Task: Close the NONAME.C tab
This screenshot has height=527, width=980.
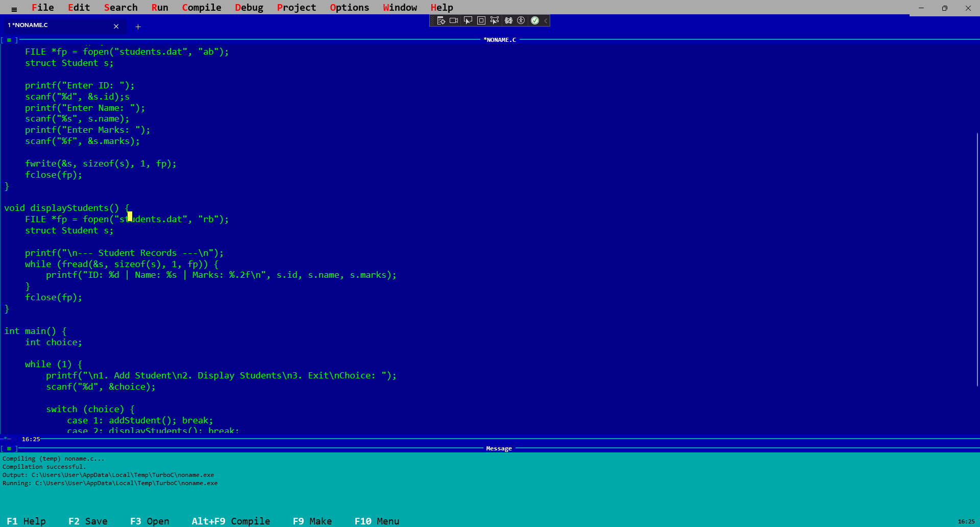Action: [x=116, y=26]
